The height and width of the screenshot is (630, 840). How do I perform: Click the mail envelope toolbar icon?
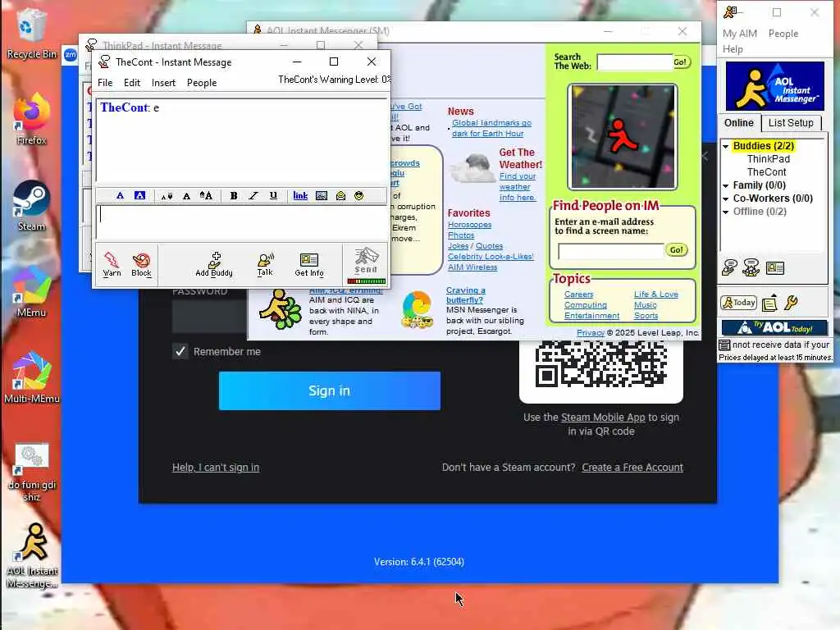(x=340, y=195)
